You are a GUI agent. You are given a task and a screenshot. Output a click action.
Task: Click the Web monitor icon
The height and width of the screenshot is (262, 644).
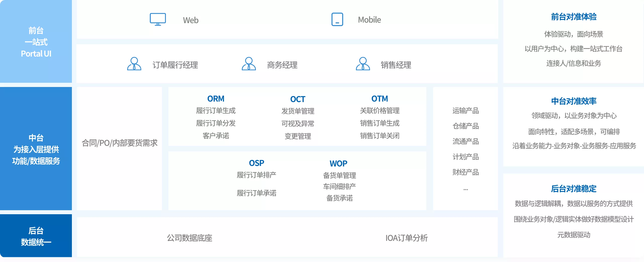[x=158, y=19]
